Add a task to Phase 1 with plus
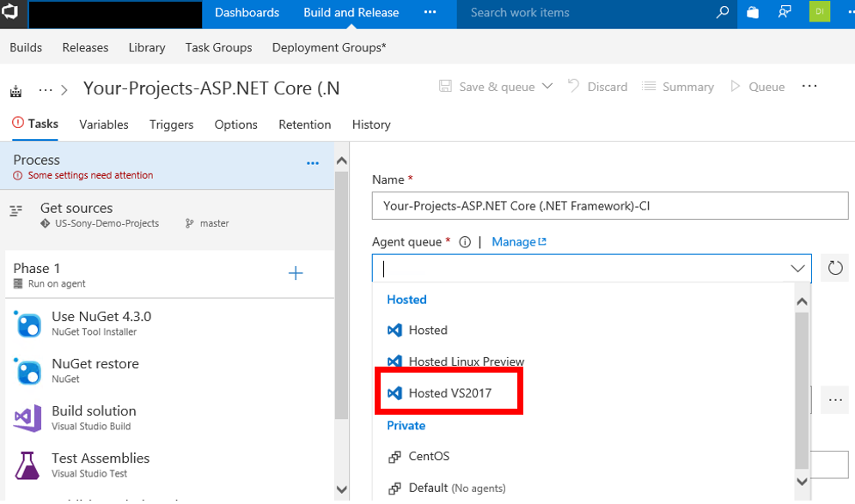 (296, 273)
